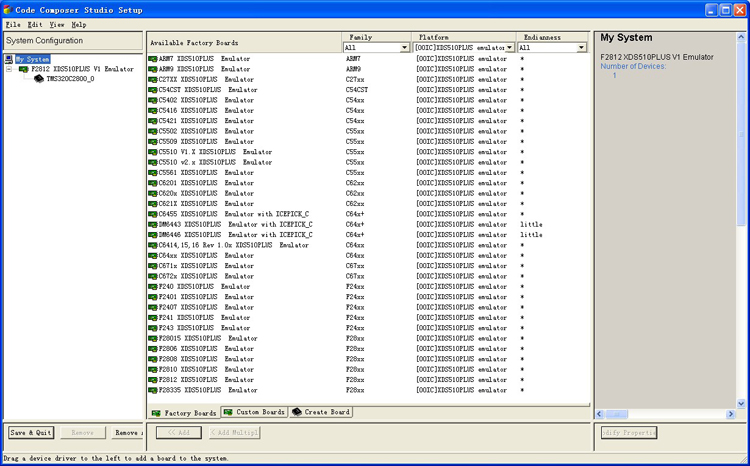Select F2401 XDS510PLUS Emulator row
The image size is (750, 466).
(368, 297)
